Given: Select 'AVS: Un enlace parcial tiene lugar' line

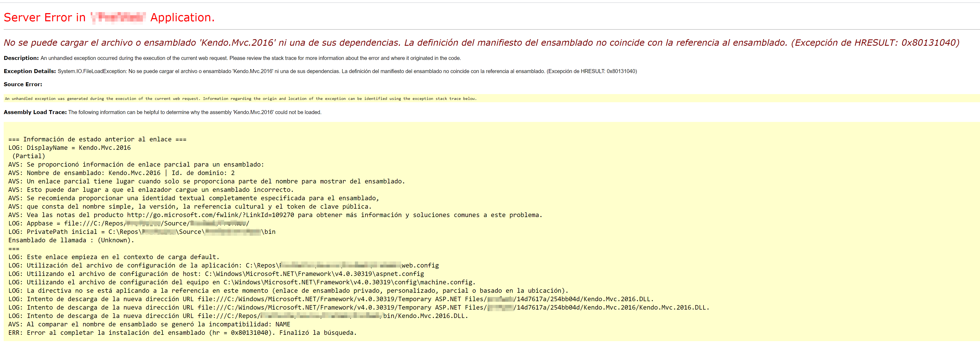Looking at the screenshot, I should pos(207,181).
